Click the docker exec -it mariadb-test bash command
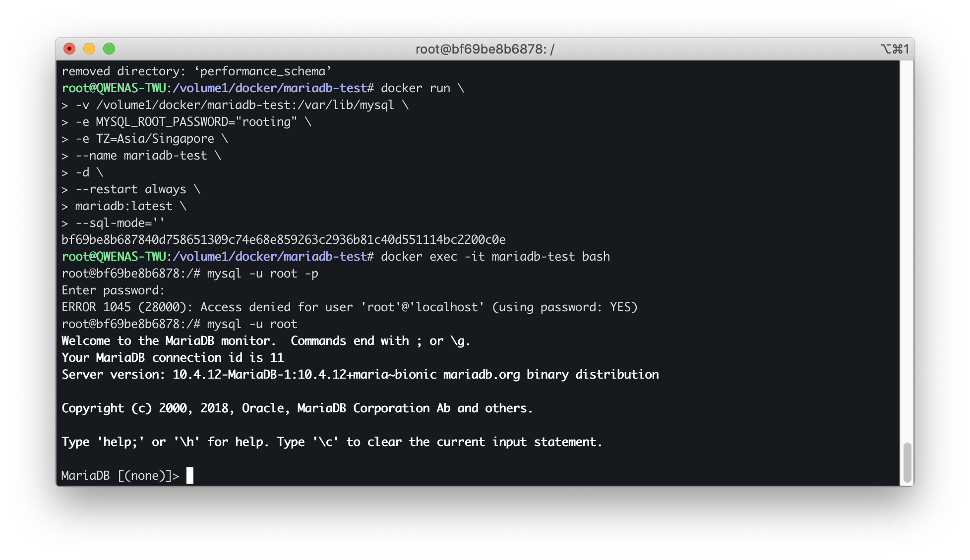 [495, 257]
